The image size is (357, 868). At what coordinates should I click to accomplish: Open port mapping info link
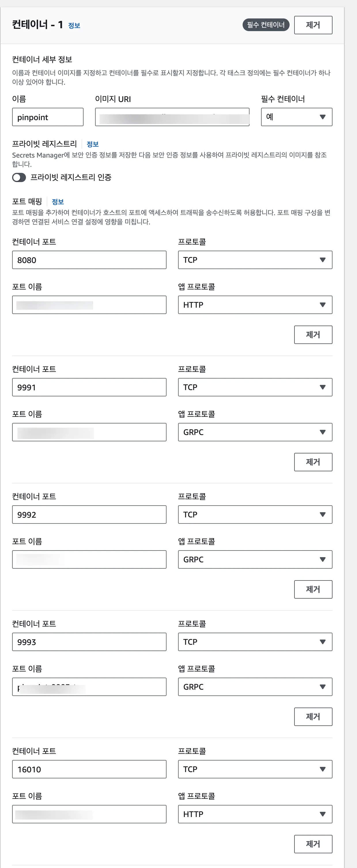[x=58, y=202]
